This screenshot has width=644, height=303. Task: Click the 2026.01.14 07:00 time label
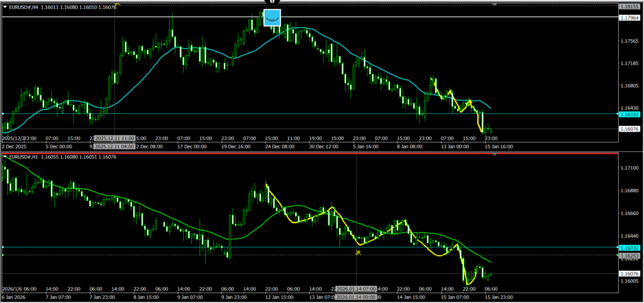click(357, 289)
